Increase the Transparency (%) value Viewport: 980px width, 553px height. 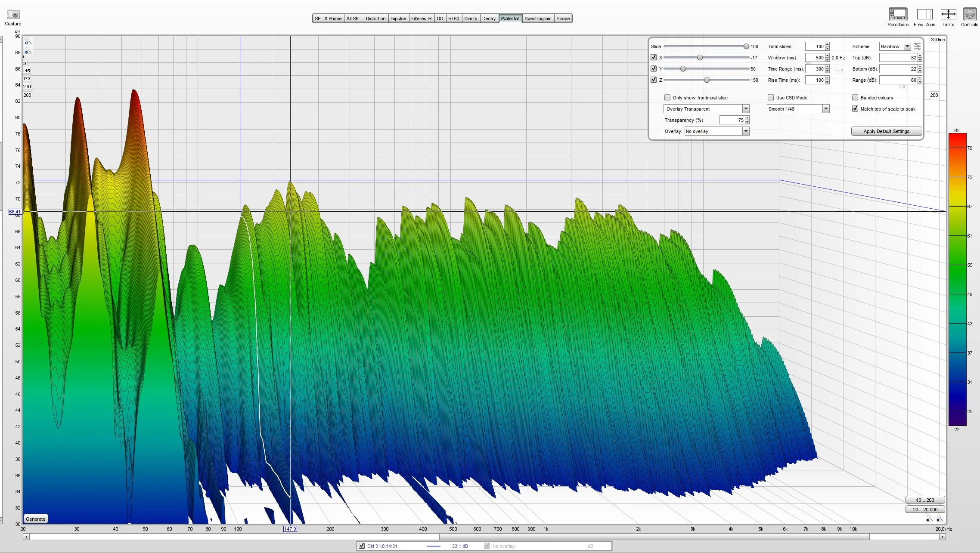click(x=747, y=118)
